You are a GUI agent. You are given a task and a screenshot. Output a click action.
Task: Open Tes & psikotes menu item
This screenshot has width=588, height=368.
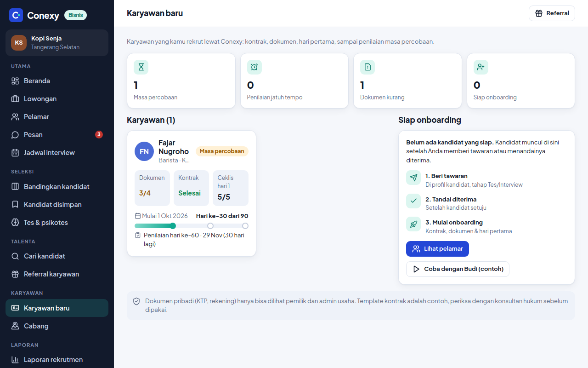coord(57,223)
